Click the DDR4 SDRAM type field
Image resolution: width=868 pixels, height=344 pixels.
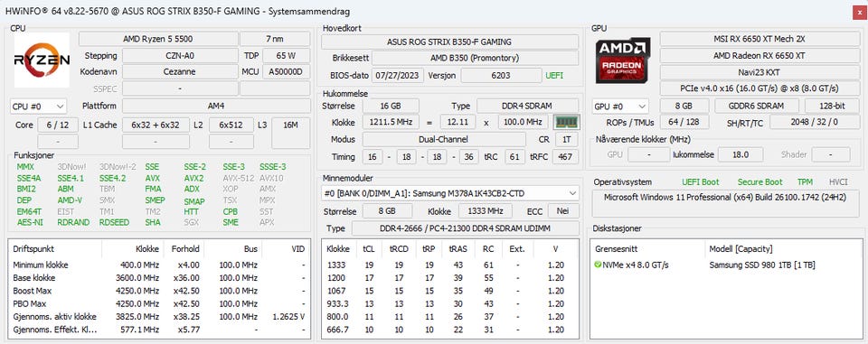coord(528,107)
